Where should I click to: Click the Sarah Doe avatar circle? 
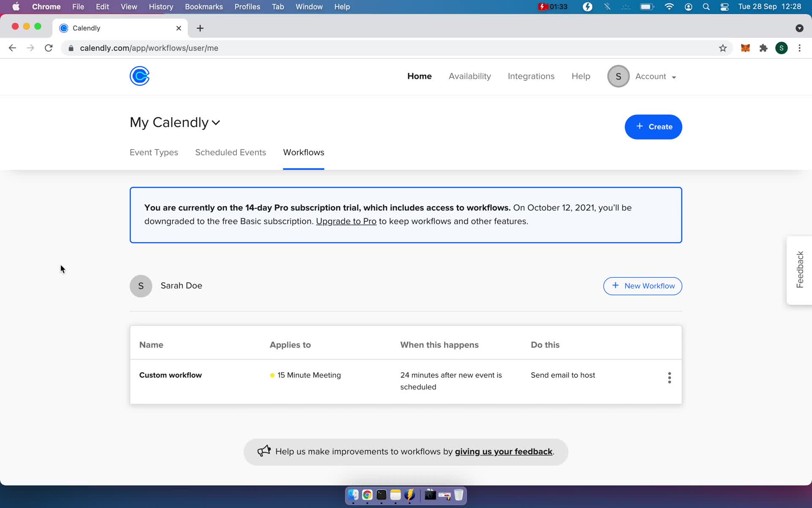point(141,286)
